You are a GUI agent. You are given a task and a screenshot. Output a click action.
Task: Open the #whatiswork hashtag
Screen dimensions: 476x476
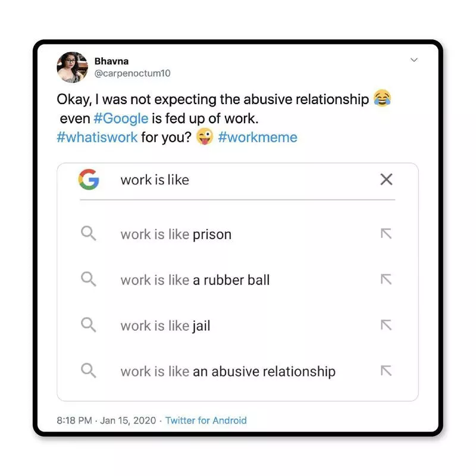click(97, 137)
